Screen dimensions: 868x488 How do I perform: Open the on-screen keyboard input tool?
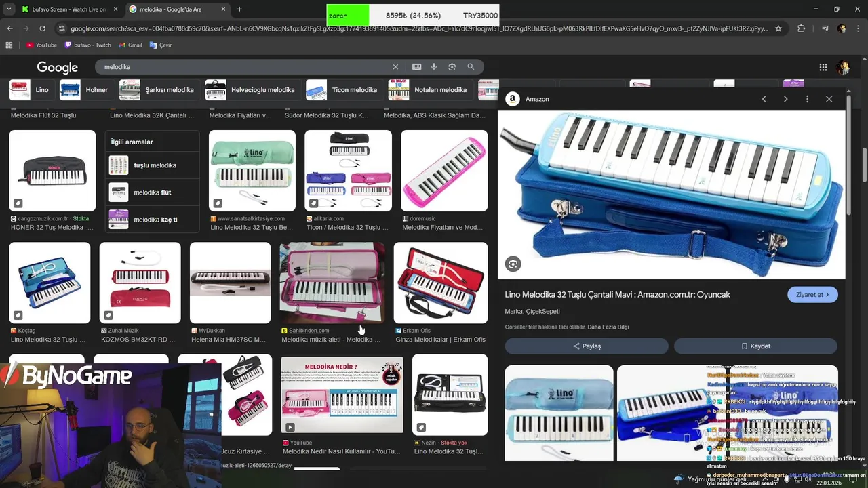[x=416, y=67]
